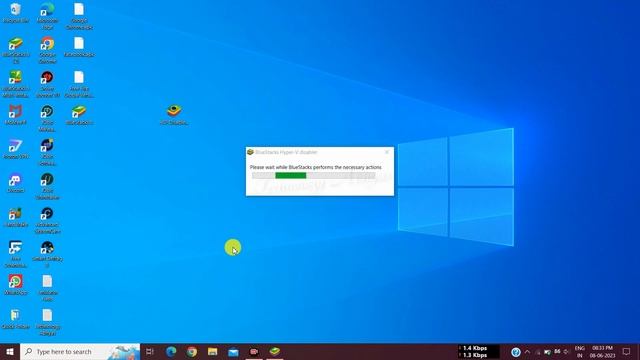
Task: Select the Discord desktop shortcut
Action: coord(16,182)
